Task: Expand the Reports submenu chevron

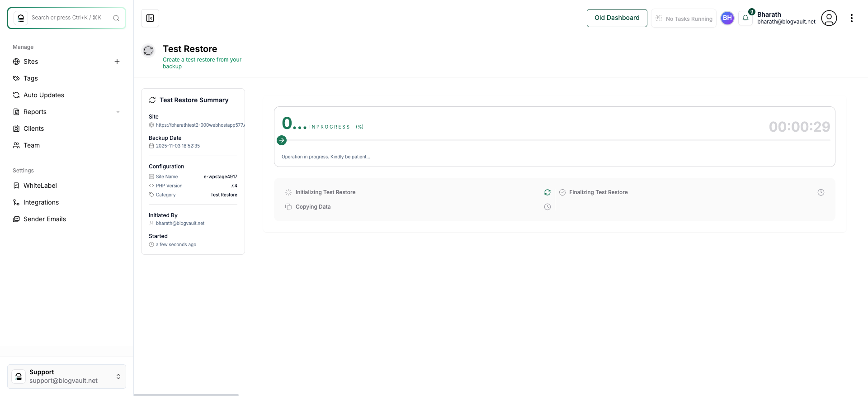Action: [118, 112]
